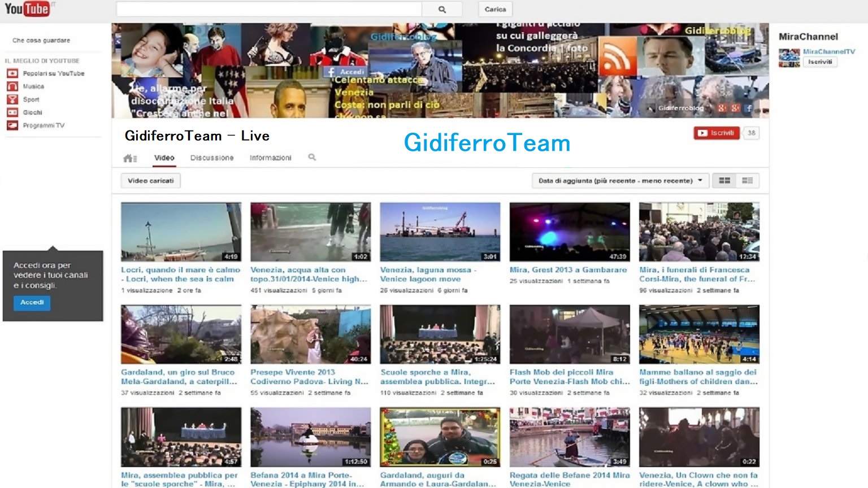Switch to grid view layout
This screenshot has height=488, width=868.
(x=724, y=181)
